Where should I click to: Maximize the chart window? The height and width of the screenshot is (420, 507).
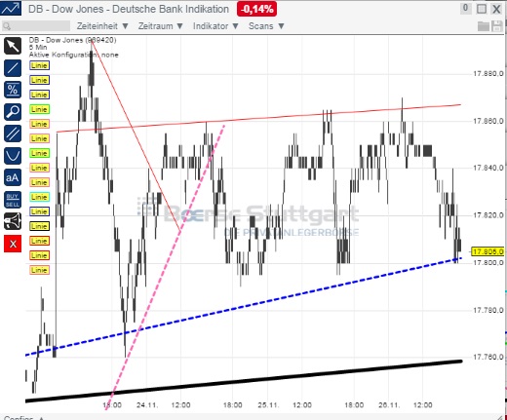tap(482, 9)
